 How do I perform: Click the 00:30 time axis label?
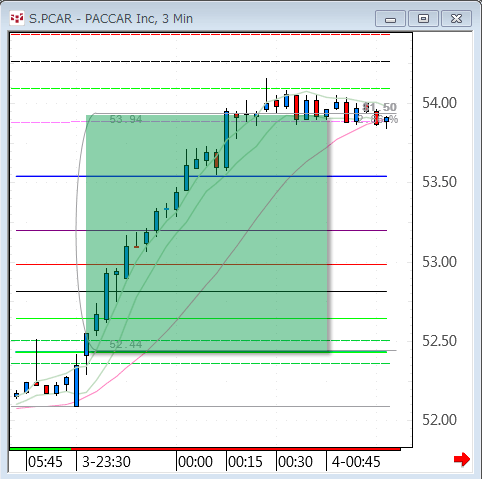pyautogui.click(x=295, y=462)
